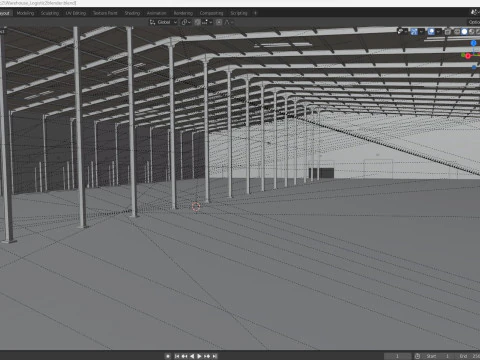
Task: Switch to the Rendering workspace tab
Action: point(183,13)
